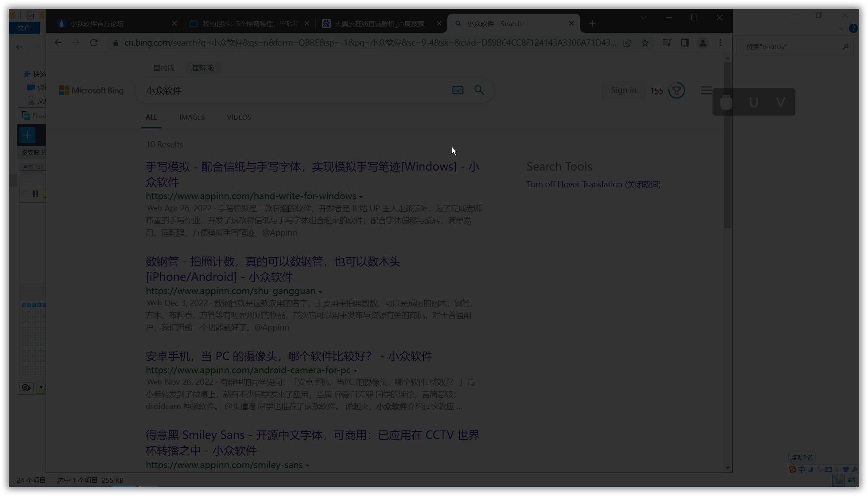Click the Sign in button
Screen dimensions: 868x496
(623, 90)
